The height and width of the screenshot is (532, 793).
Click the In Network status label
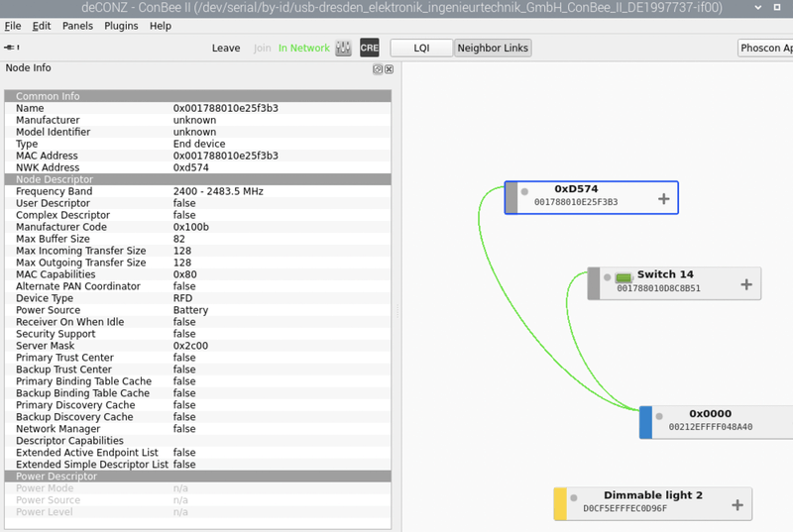coord(304,48)
